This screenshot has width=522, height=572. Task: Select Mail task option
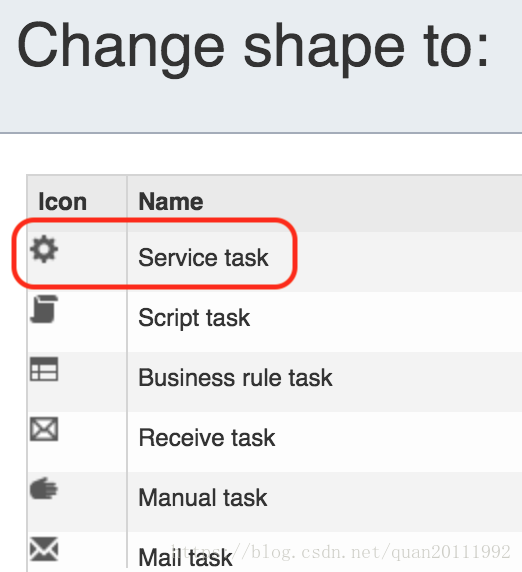(185, 557)
